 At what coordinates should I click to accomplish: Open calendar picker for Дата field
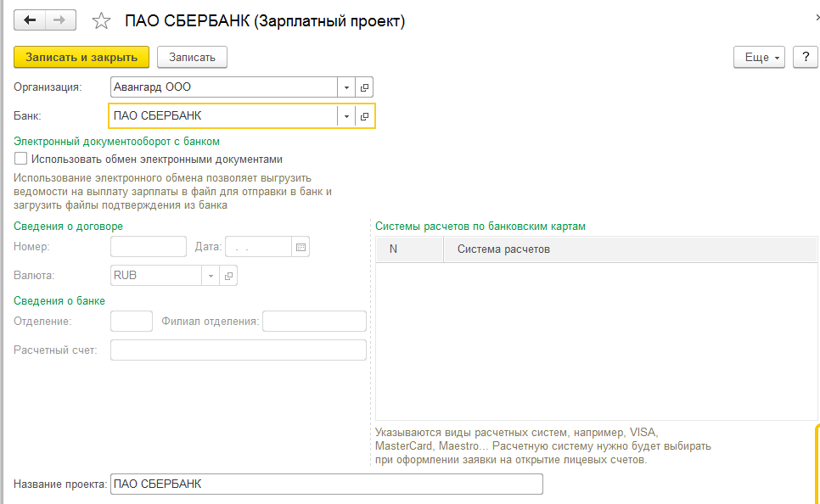tap(301, 247)
